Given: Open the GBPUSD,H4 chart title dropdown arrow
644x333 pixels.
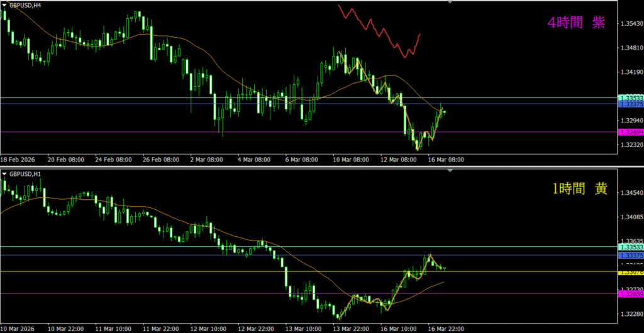Looking at the screenshot, I should 5,4.
